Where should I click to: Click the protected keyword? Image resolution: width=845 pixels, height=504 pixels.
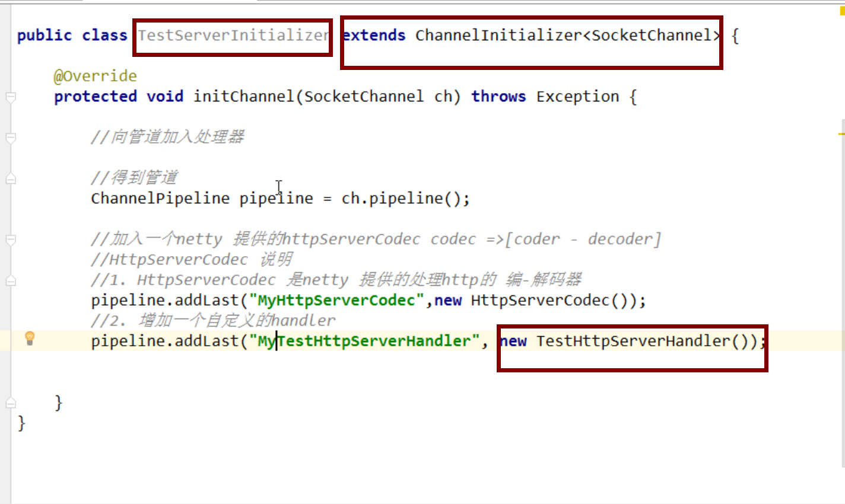pos(96,97)
